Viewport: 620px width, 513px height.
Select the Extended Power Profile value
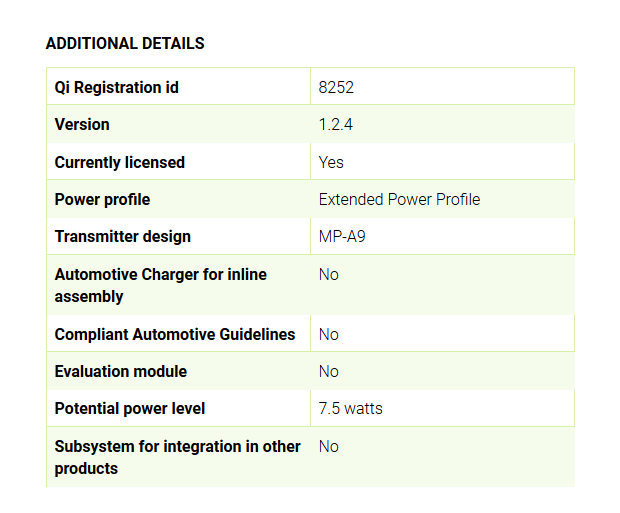[x=399, y=199]
